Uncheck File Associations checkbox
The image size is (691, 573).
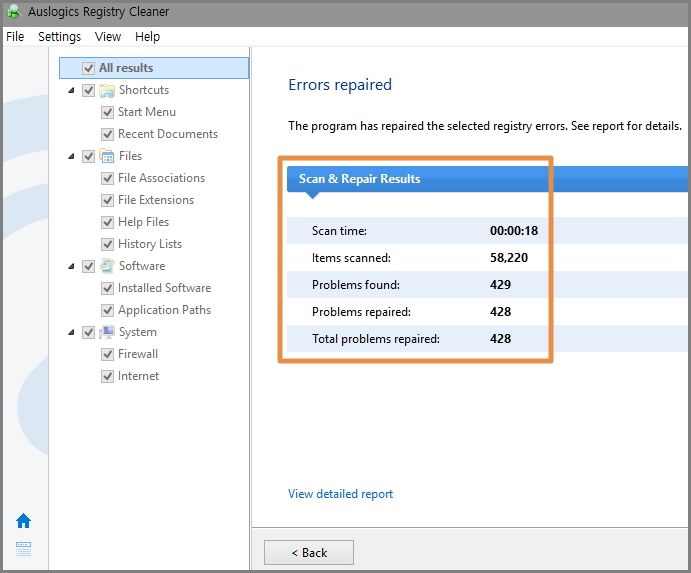coord(107,178)
